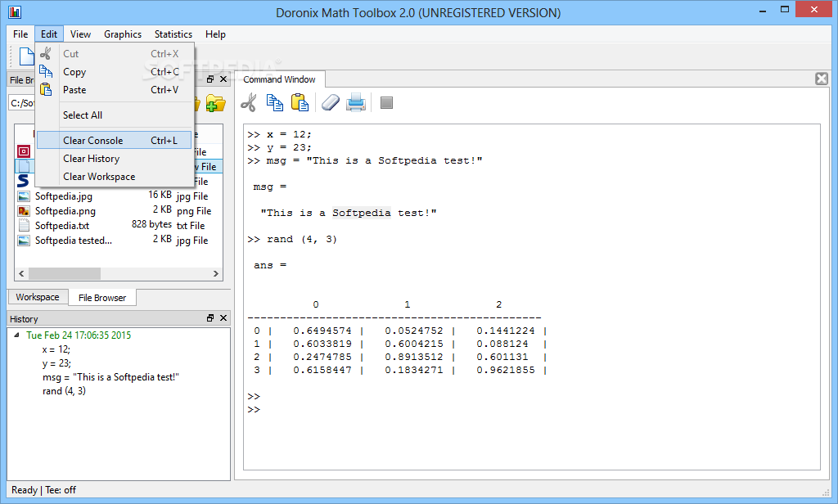Click history entry x = 12;
The image size is (838, 504).
[x=56, y=349]
